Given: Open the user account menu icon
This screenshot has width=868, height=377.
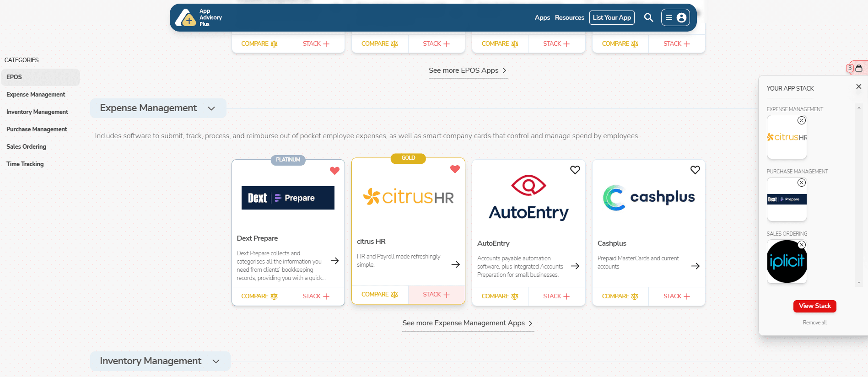Looking at the screenshot, I should 681,18.
